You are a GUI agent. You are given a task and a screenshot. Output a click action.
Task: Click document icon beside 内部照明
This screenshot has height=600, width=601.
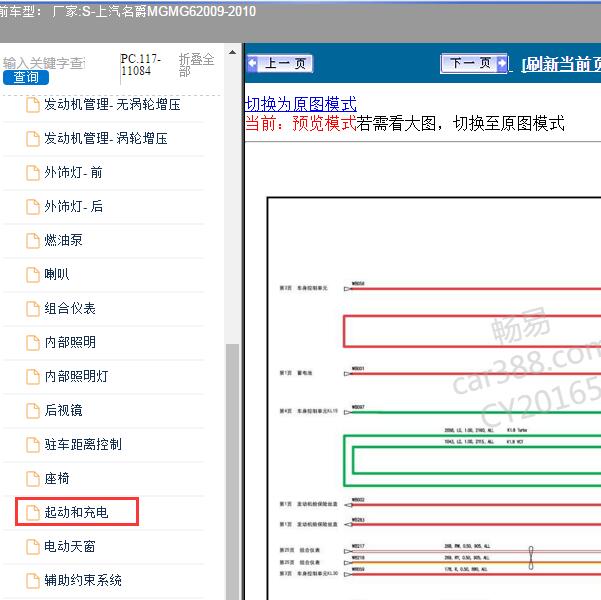pos(33,343)
